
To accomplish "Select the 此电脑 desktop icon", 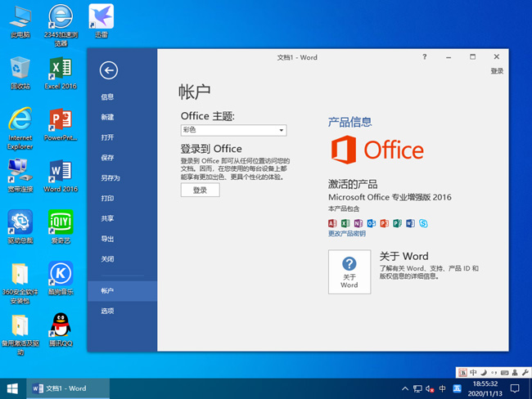I will click(x=20, y=21).
